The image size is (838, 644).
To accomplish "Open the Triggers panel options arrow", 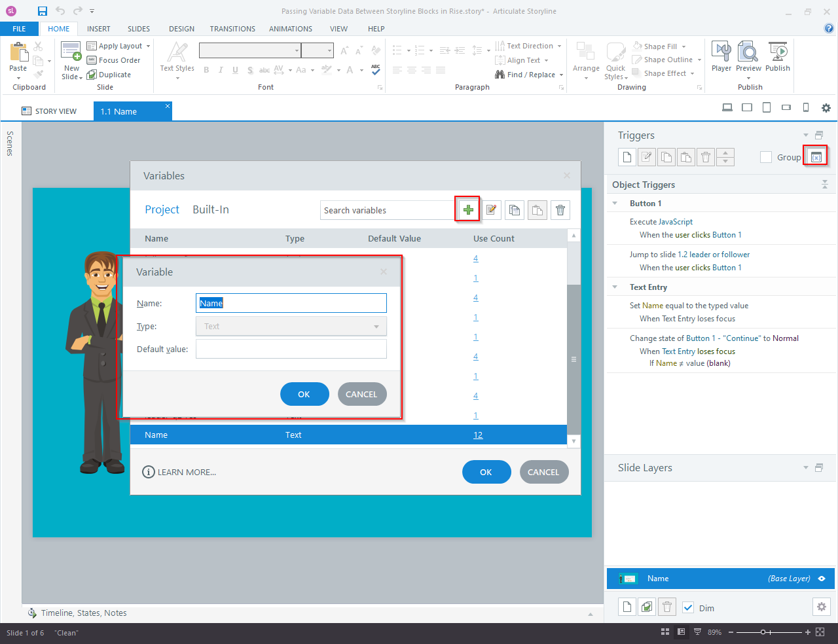I will click(806, 135).
